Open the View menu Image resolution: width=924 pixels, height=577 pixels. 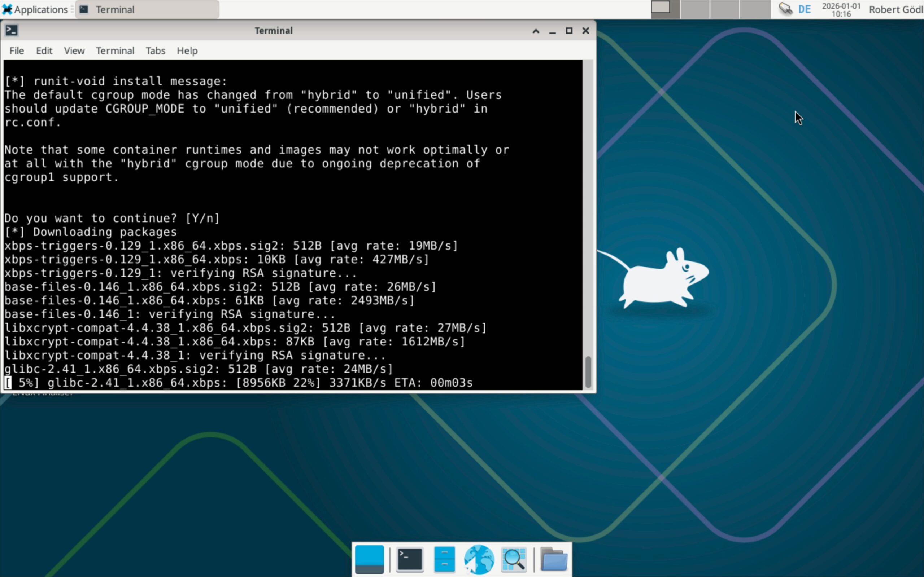[x=74, y=51]
